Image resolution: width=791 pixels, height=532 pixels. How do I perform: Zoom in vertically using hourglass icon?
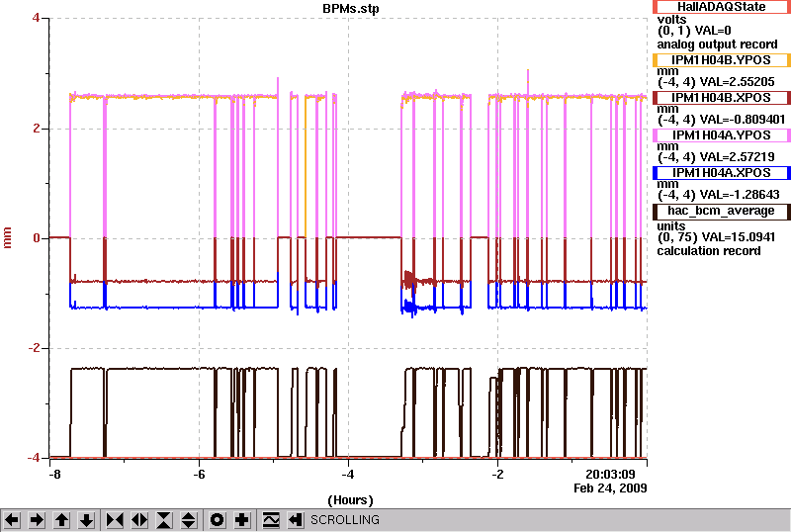[164, 520]
